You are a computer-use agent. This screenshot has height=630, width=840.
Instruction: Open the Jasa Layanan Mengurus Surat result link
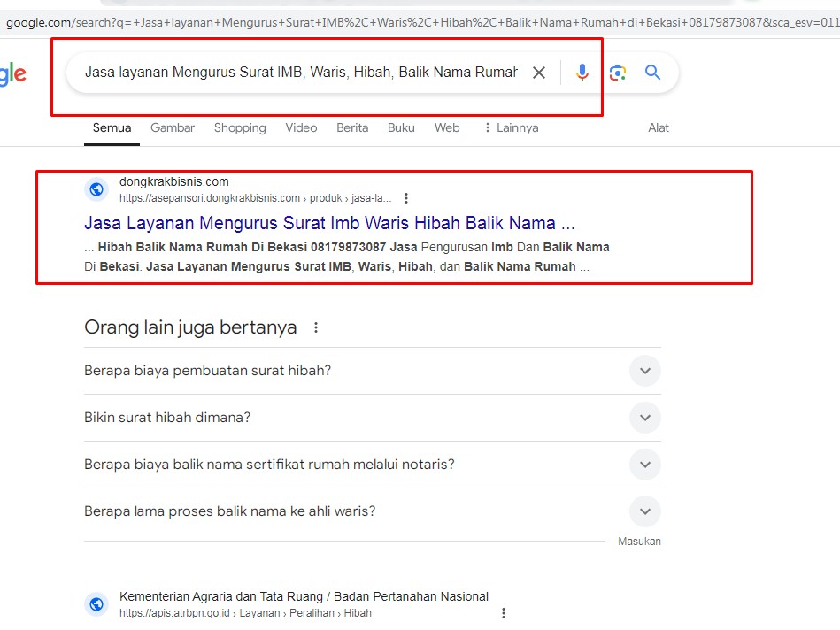[x=329, y=223]
